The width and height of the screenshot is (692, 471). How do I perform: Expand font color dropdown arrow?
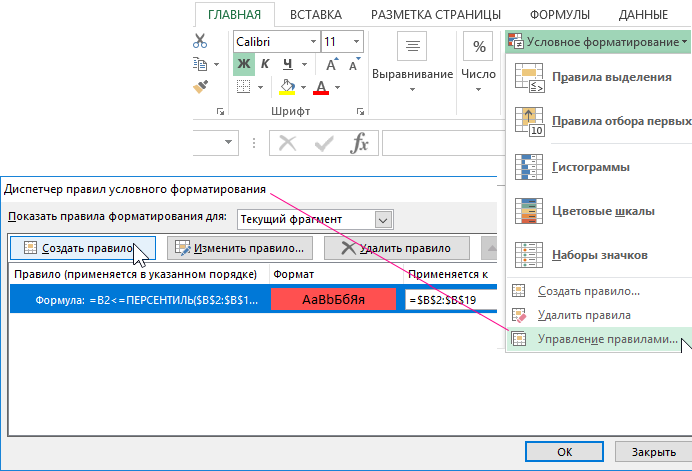click(x=337, y=87)
